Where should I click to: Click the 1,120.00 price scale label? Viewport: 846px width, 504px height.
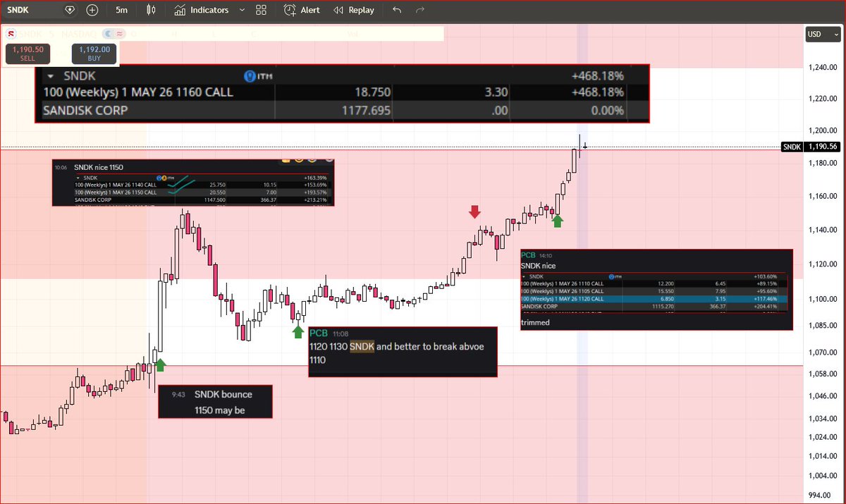822,264
